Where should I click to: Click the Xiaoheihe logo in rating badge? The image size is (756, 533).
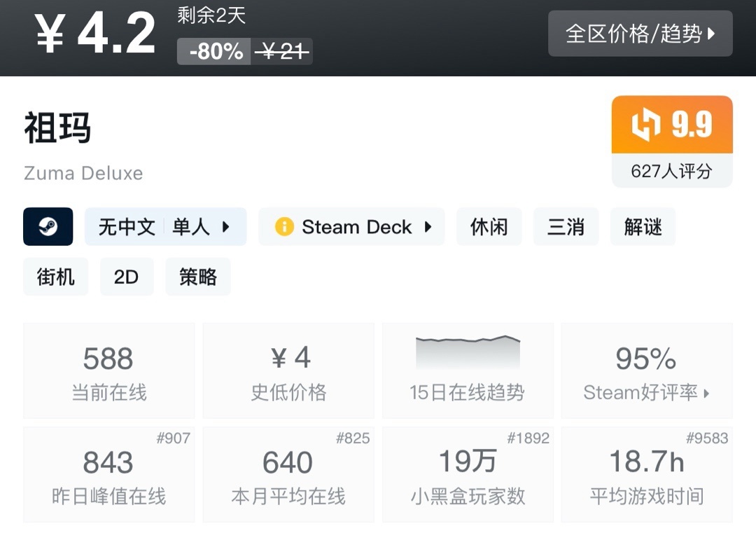click(645, 125)
